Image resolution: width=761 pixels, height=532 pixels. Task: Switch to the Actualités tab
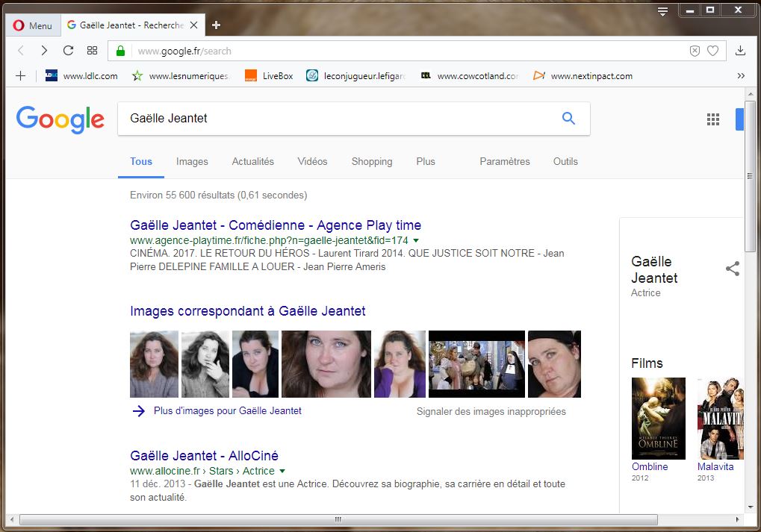[253, 161]
